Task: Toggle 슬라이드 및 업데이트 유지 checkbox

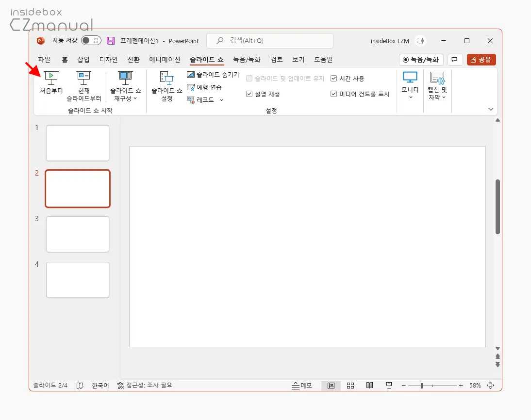Action: tap(249, 79)
